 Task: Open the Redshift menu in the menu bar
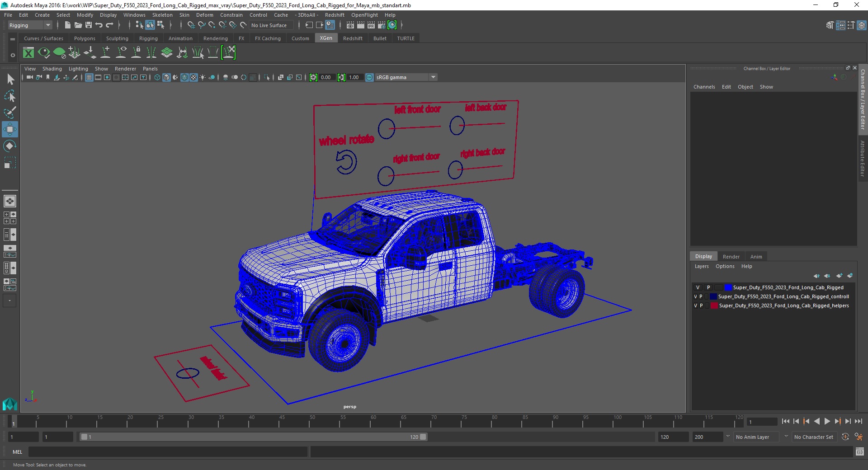[x=335, y=15]
